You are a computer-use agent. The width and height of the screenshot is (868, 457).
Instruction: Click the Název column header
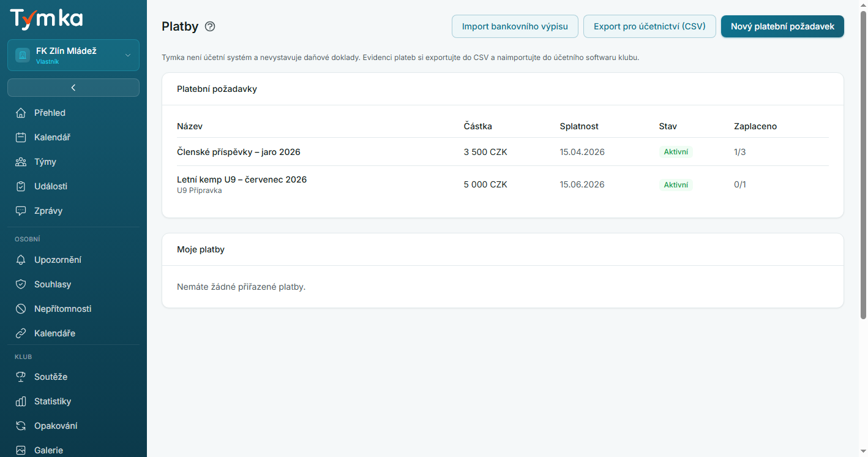click(x=190, y=126)
